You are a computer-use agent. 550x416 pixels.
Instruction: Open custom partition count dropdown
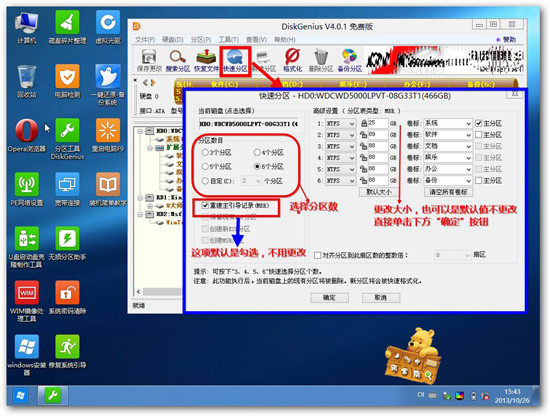(x=251, y=181)
